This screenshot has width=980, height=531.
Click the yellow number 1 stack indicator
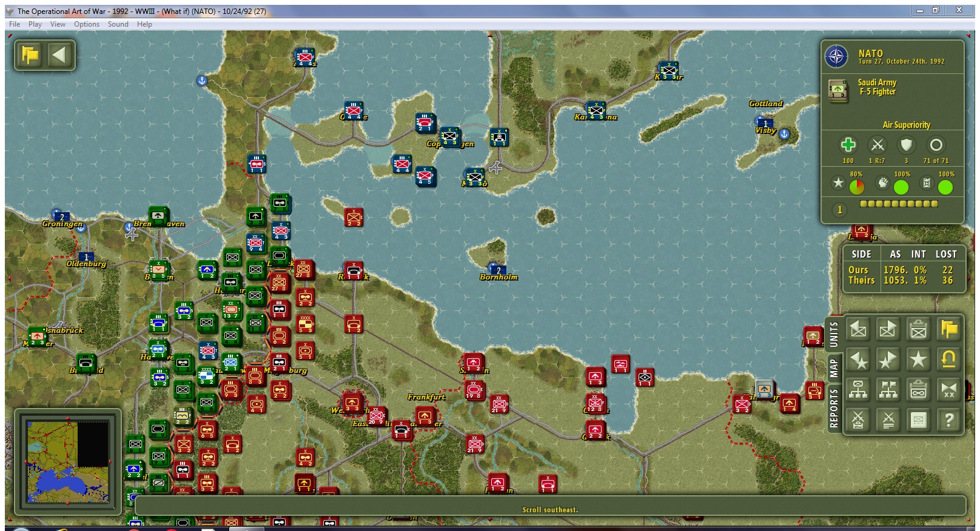tap(839, 210)
